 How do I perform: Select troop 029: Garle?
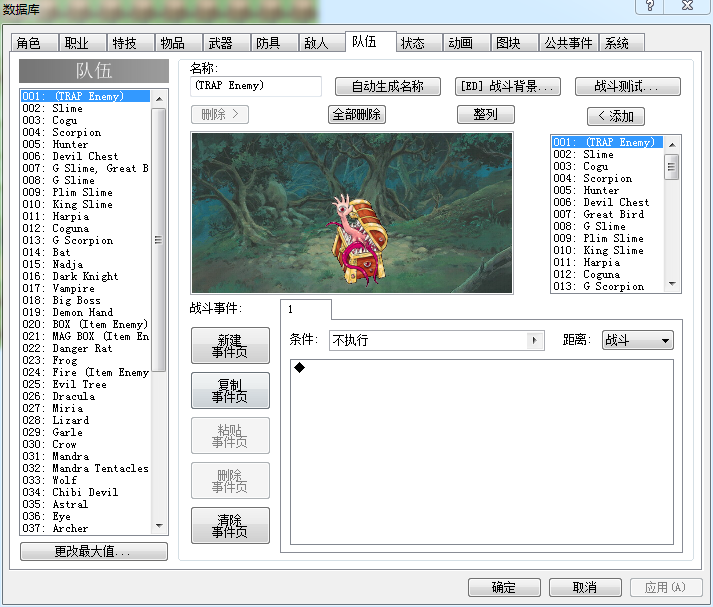pos(85,432)
